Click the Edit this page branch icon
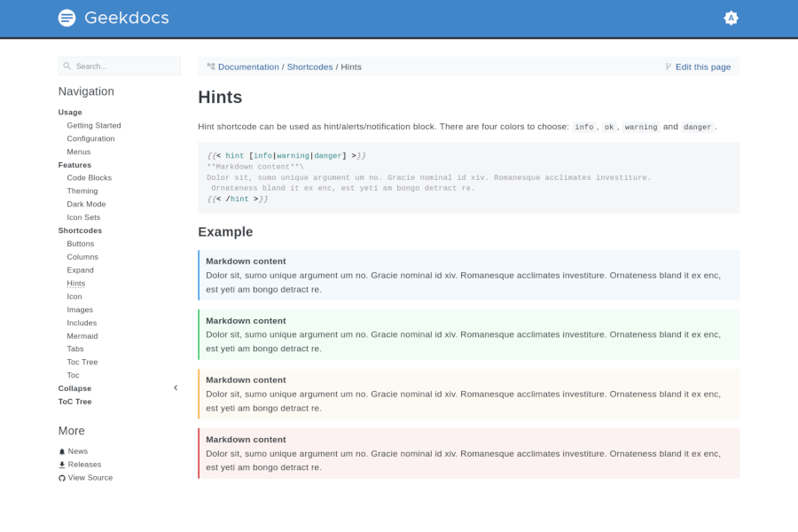The height and width of the screenshot is (532, 798). pos(669,66)
